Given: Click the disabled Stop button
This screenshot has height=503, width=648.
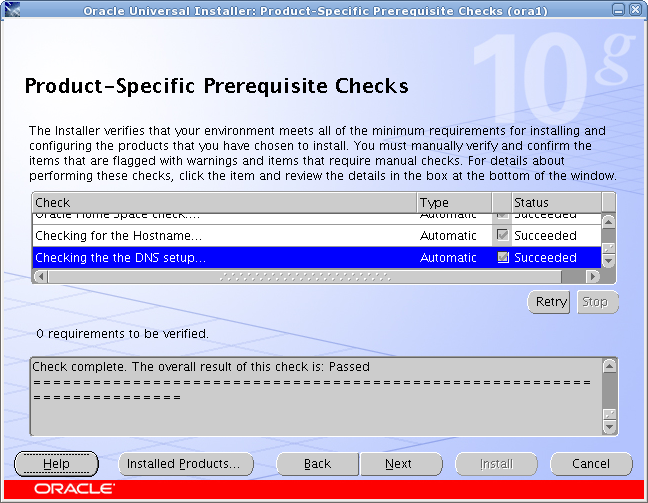Looking at the screenshot, I should (597, 302).
